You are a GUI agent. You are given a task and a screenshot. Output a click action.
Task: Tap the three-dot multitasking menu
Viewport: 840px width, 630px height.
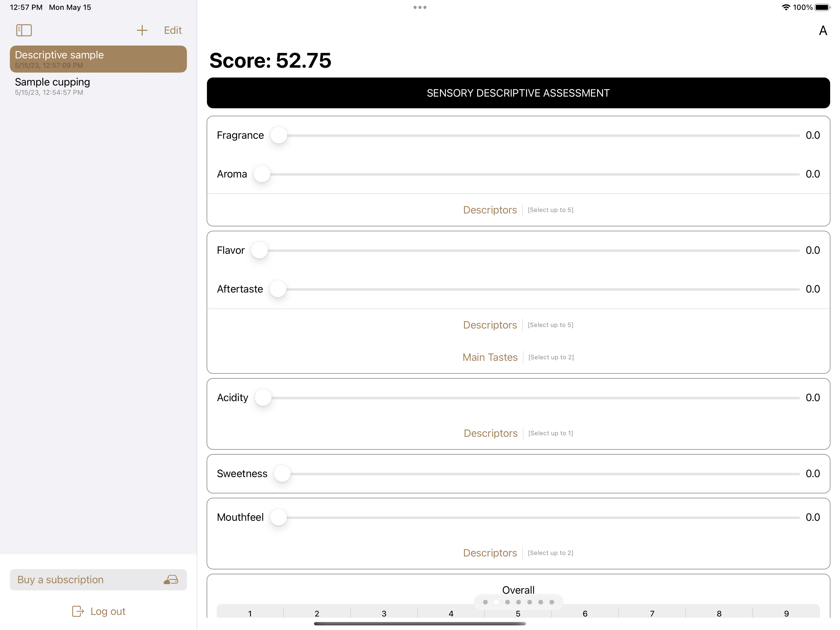click(420, 7)
